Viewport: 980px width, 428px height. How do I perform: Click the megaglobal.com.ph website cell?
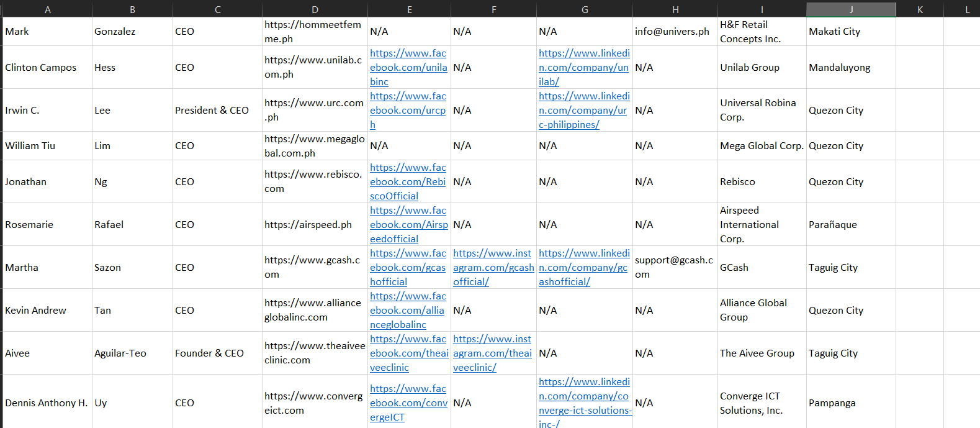point(315,145)
